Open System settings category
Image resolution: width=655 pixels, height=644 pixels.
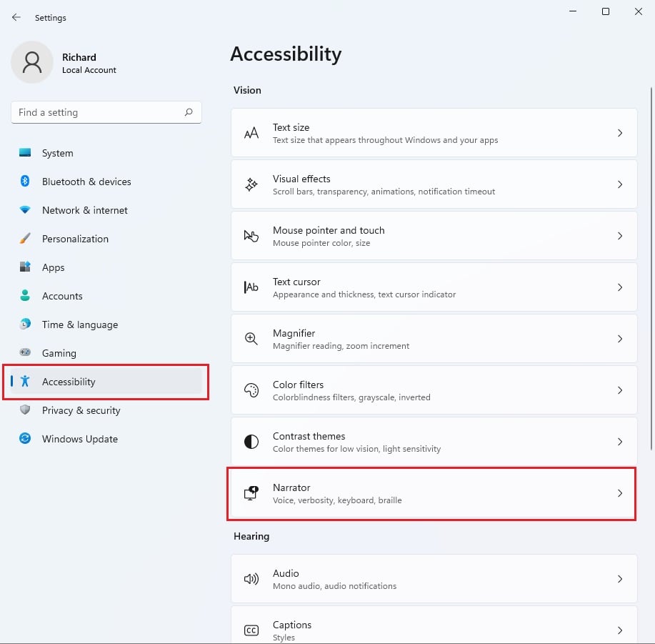click(x=58, y=153)
